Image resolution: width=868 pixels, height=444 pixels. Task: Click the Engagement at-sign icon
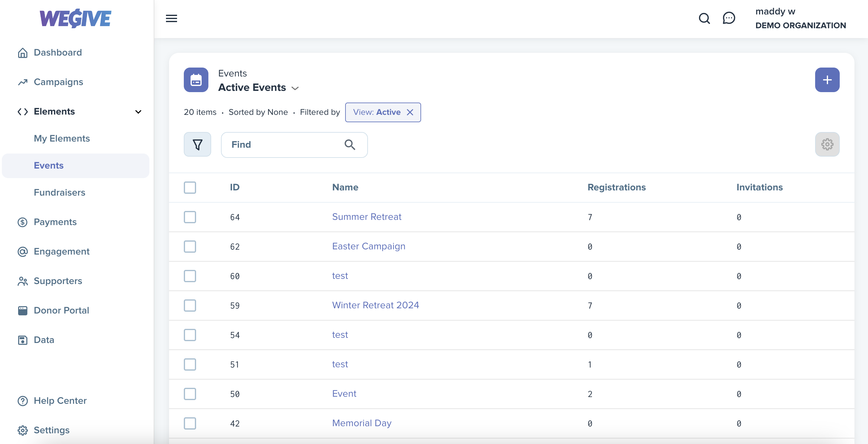click(22, 252)
